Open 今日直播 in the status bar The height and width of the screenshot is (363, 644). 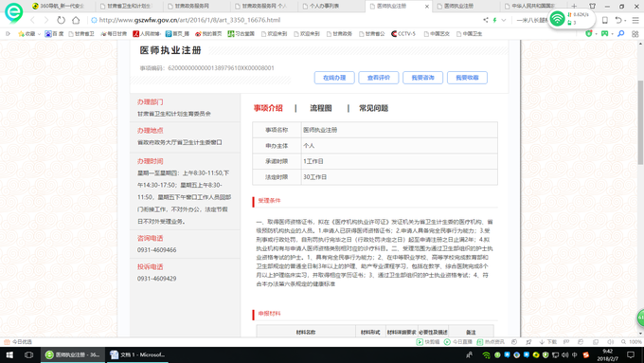[x=458, y=341]
